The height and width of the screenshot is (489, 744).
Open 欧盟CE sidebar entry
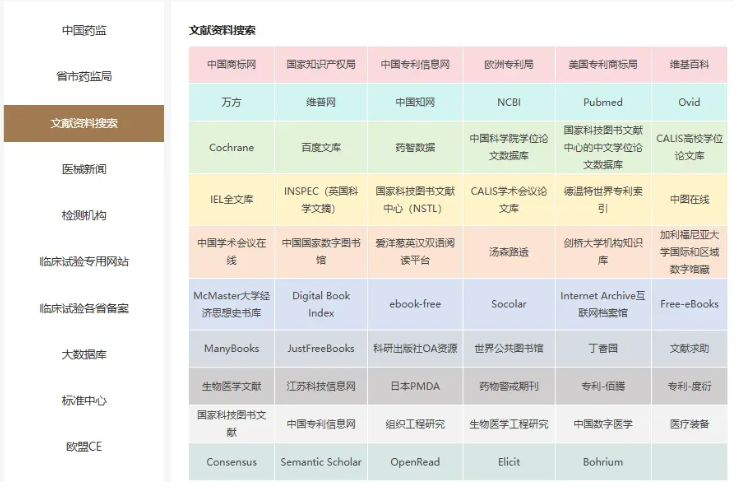(85, 452)
